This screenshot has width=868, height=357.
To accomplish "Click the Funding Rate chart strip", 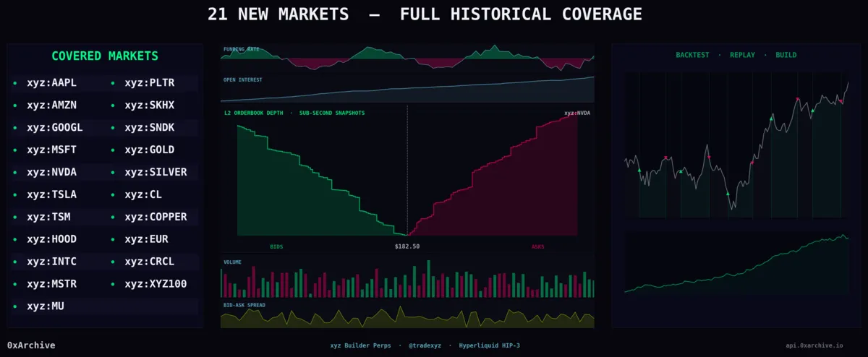I will (x=407, y=59).
